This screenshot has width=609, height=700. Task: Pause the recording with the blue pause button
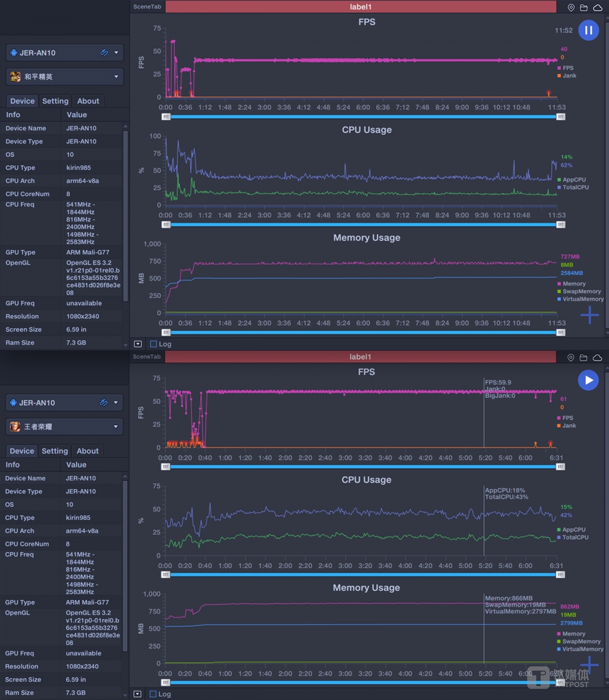point(588,30)
